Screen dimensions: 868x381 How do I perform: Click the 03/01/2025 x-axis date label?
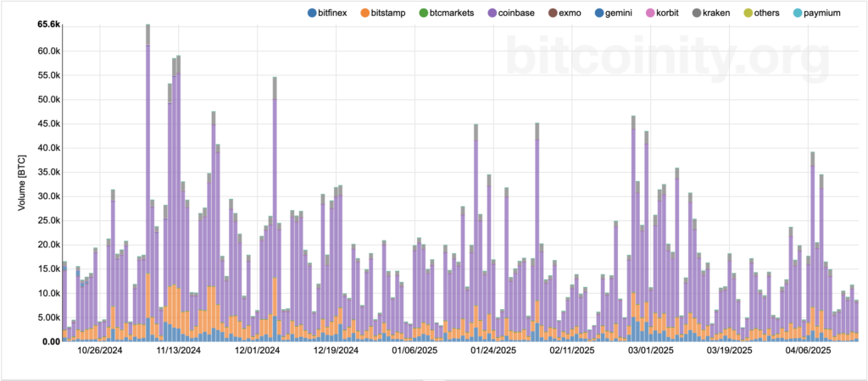click(649, 350)
